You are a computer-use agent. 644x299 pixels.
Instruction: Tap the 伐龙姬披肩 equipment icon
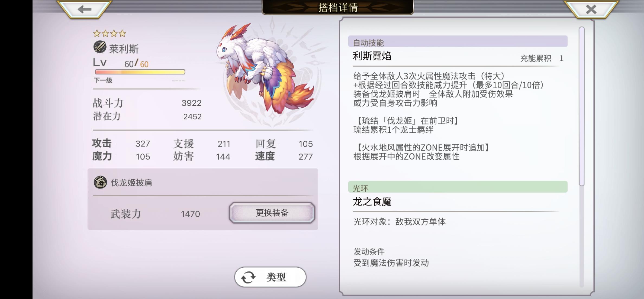pos(100,182)
